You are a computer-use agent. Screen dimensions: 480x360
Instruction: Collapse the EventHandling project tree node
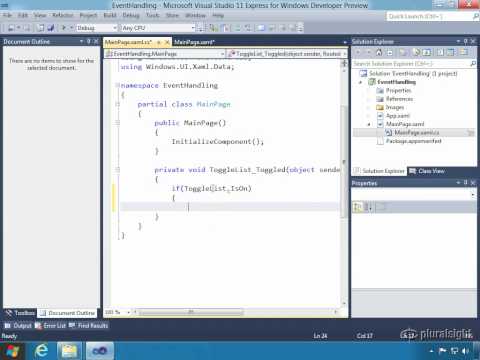pos(360,82)
